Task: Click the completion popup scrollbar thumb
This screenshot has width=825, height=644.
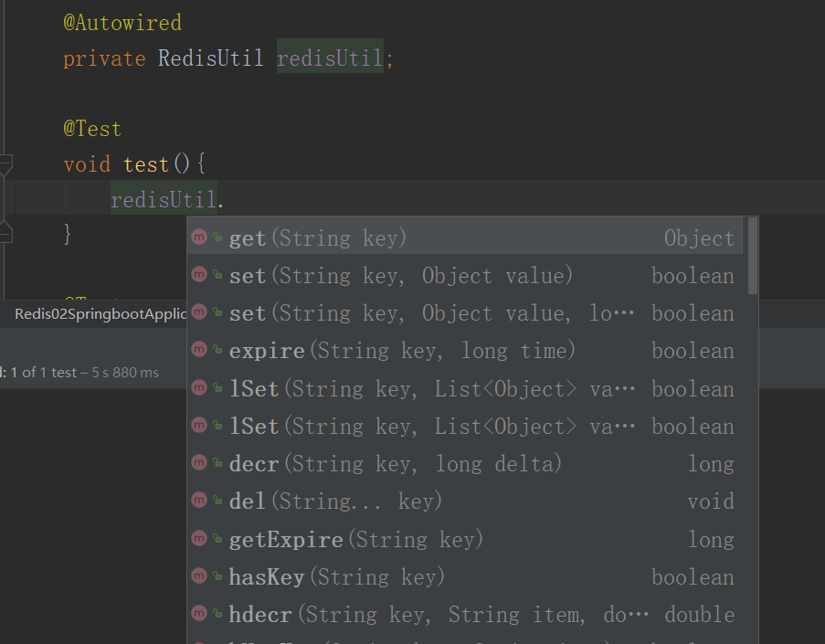Action: pos(752,255)
